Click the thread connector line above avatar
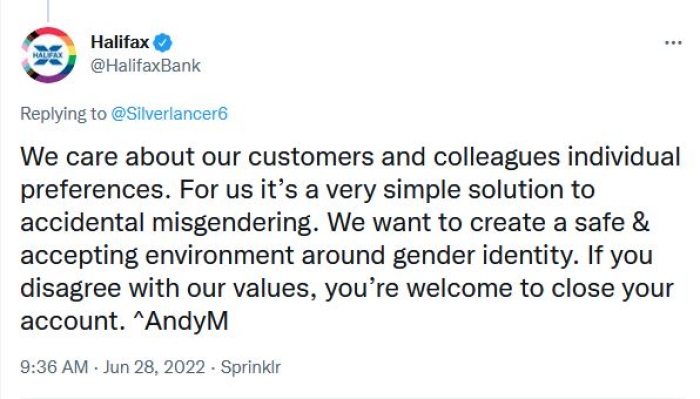 (x=47, y=11)
